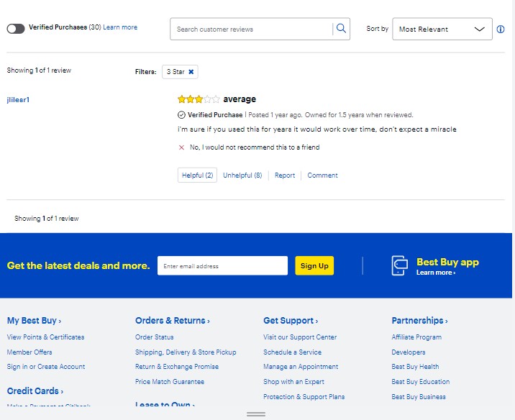Open Shipping, Delivery & Store Pickup
Screen dimensions: 515x420
pos(186,352)
